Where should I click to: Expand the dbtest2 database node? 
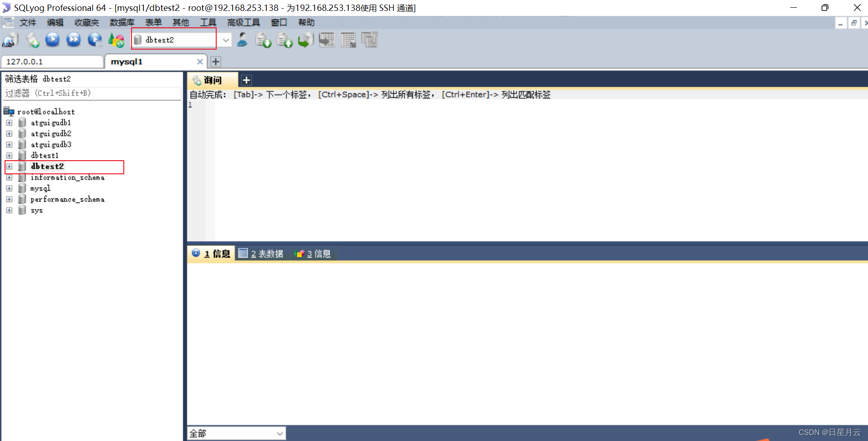click(9, 167)
